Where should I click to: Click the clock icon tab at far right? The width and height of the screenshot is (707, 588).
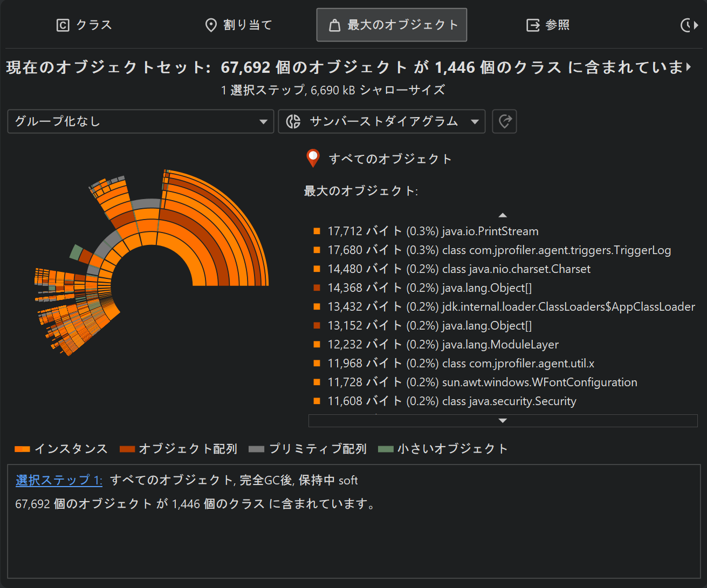tap(687, 25)
